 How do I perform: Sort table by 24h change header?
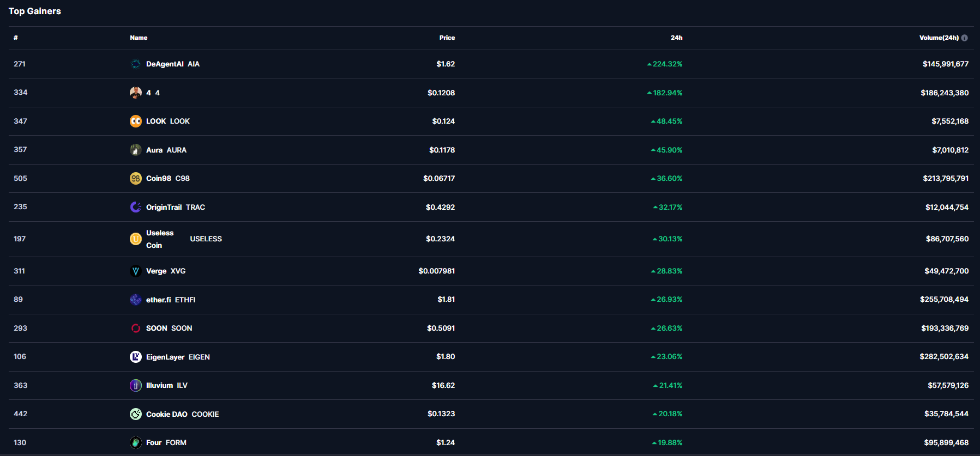pyautogui.click(x=676, y=38)
